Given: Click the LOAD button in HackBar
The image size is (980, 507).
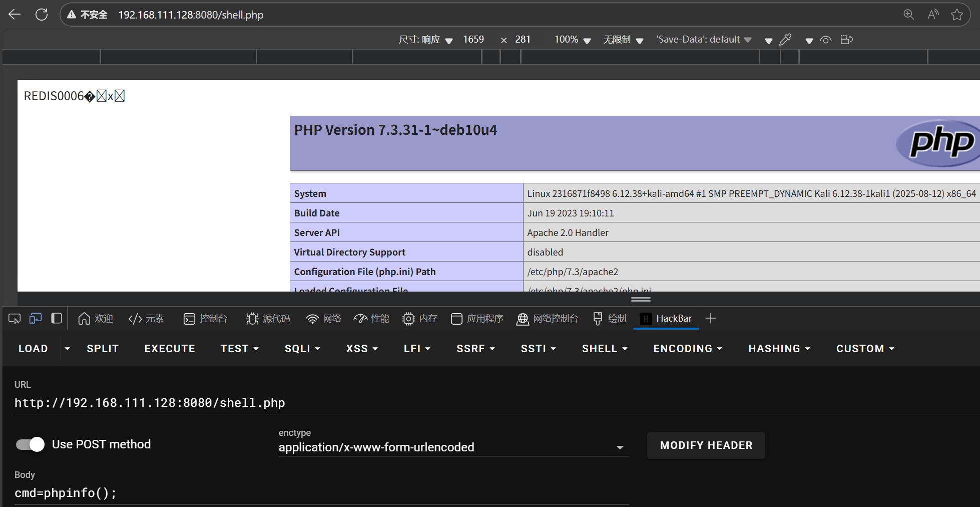Looking at the screenshot, I should [x=33, y=349].
